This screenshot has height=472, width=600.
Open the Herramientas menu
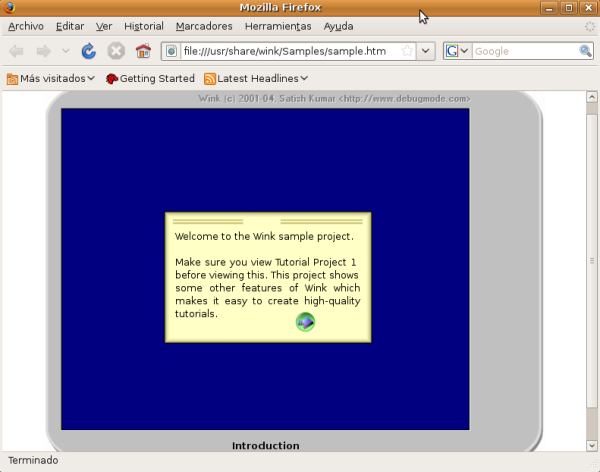pyautogui.click(x=272, y=26)
